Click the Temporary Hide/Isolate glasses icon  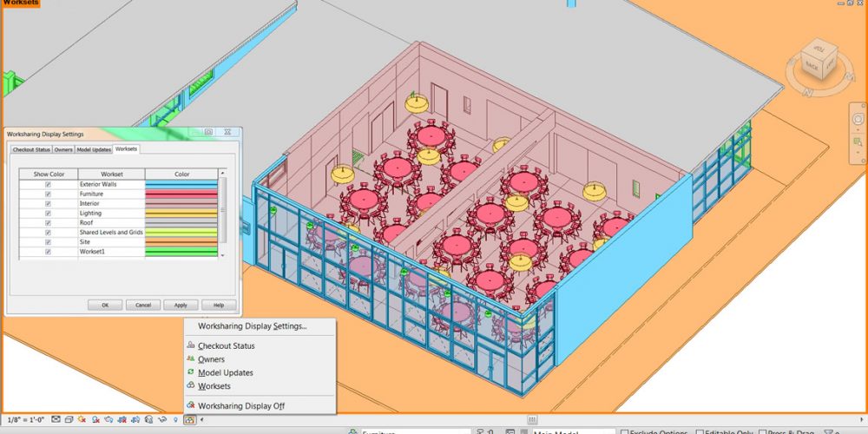[x=162, y=419]
